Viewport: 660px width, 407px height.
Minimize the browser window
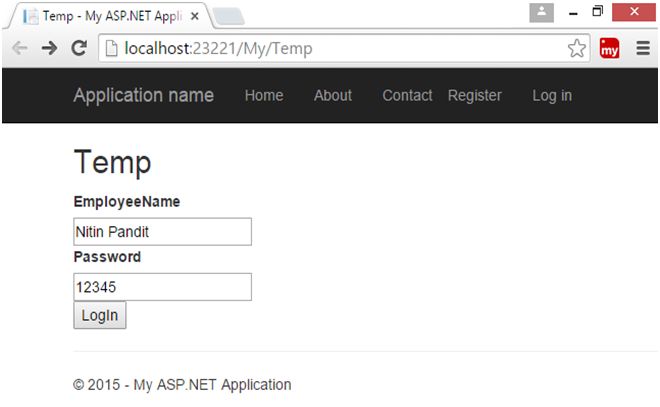tap(572, 13)
